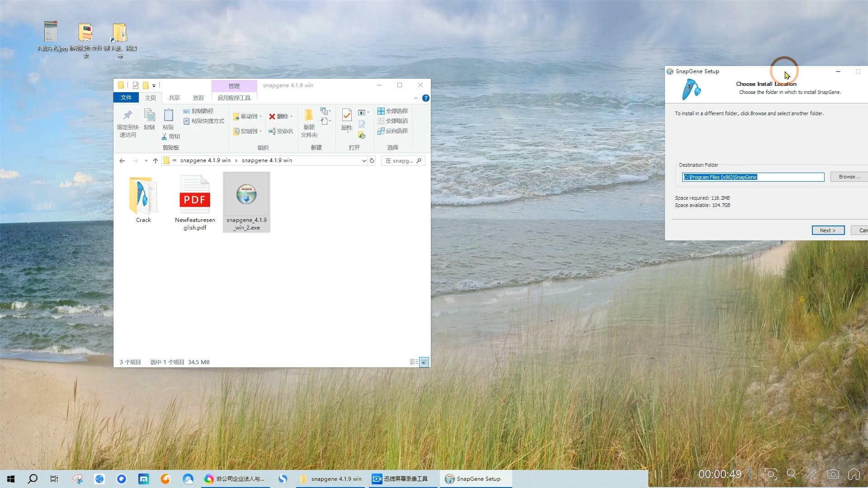Open Task View on taskbar
The image size is (868, 488).
[54, 479]
